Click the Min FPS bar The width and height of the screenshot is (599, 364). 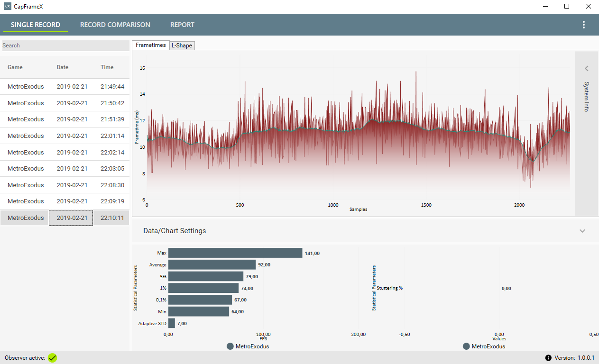pos(199,311)
